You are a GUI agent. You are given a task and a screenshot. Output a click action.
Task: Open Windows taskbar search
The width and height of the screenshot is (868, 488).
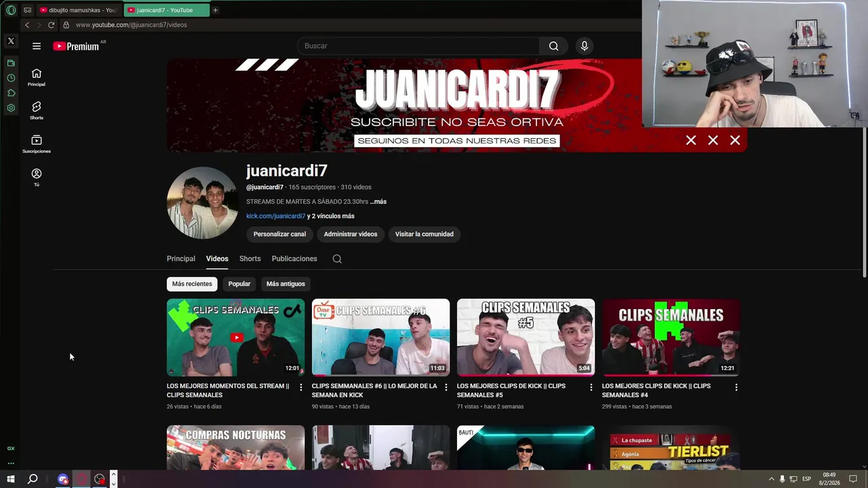point(32,479)
